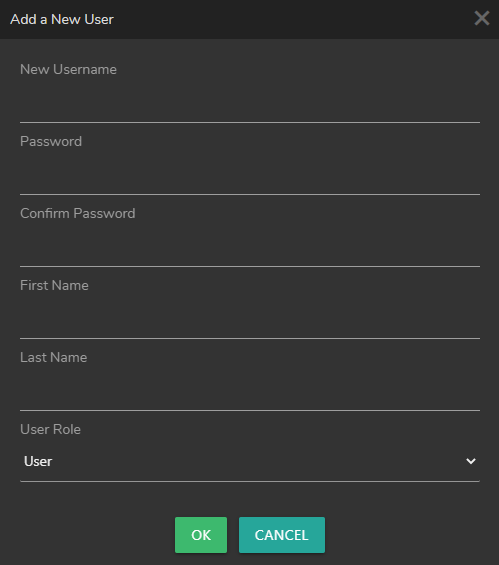Click the underline beneath the User Role selector
The height and width of the screenshot is (565, 499).
250,481
